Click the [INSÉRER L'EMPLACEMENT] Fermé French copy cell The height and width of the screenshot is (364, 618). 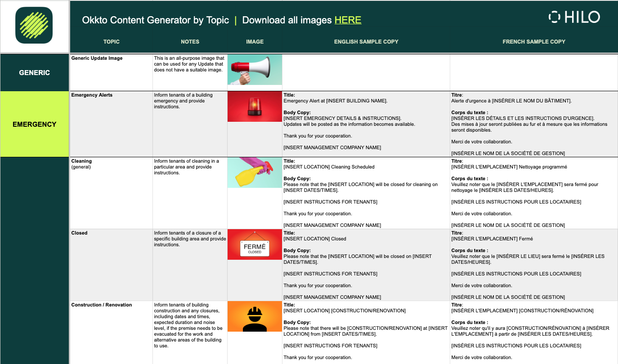pos(534,265)
